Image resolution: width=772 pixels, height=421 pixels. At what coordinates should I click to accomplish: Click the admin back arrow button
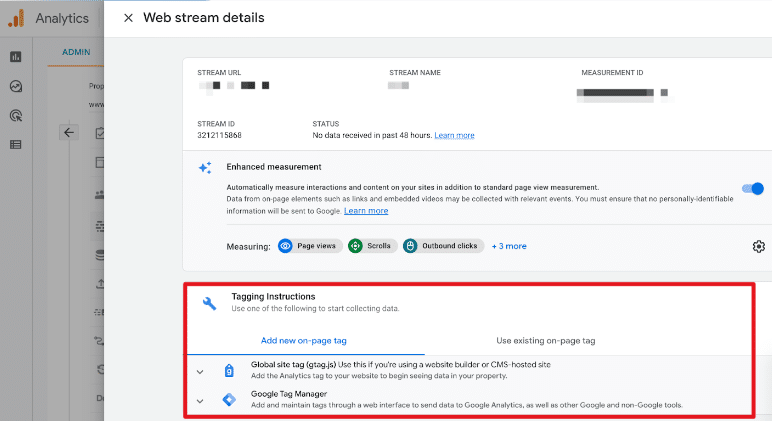coord(69,132)
